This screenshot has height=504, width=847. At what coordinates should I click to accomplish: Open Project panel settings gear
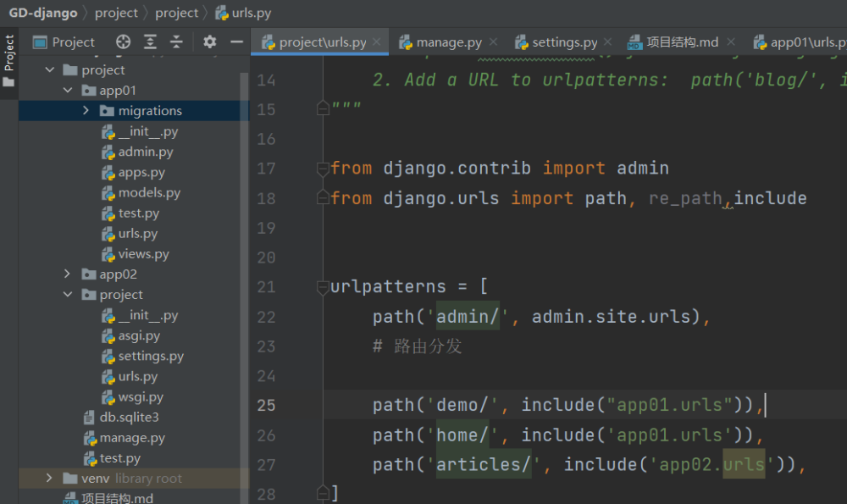[x=210, y=42]
